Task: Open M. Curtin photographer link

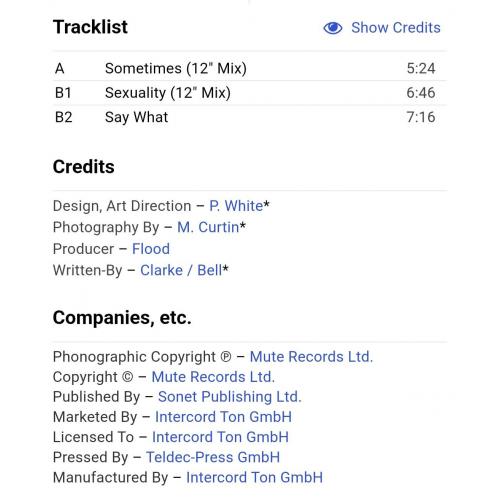Action: [x=208, y=227]
